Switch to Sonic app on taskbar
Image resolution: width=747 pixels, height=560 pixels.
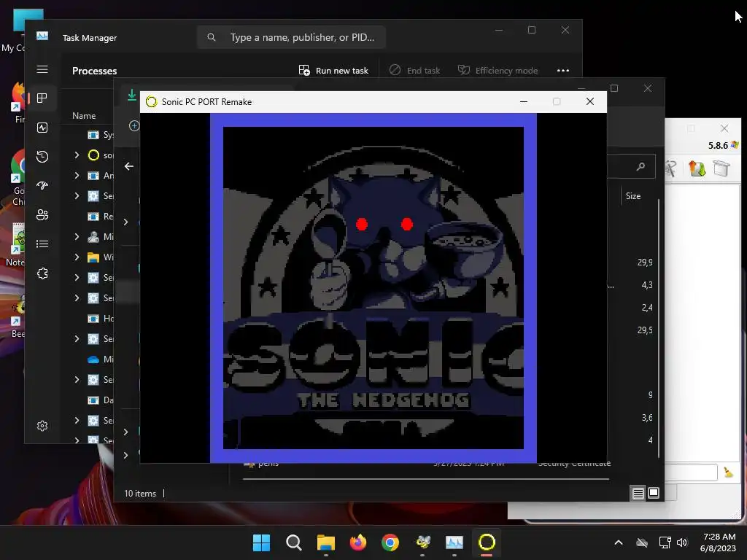[487, 542]
